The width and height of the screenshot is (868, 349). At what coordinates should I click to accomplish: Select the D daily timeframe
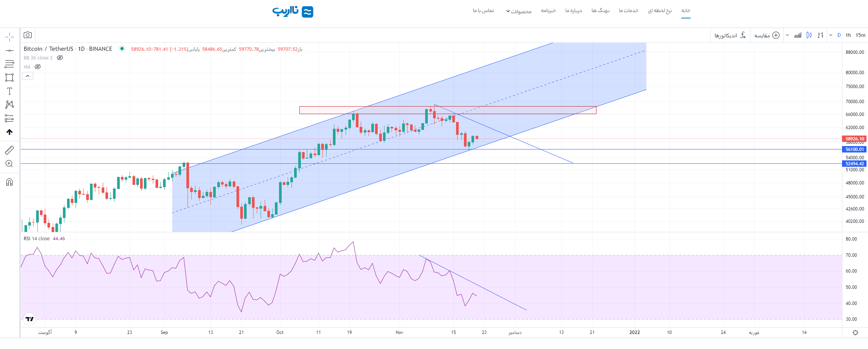coord(839,35)
